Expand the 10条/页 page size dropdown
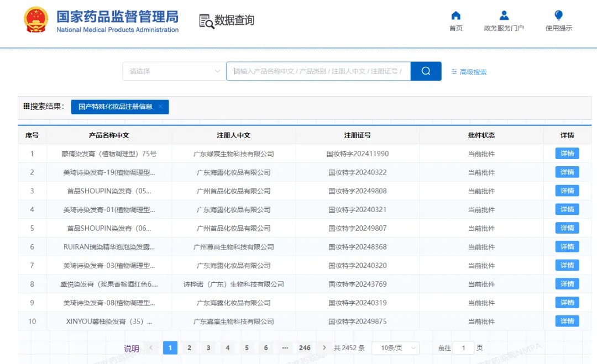 (395, 348)
